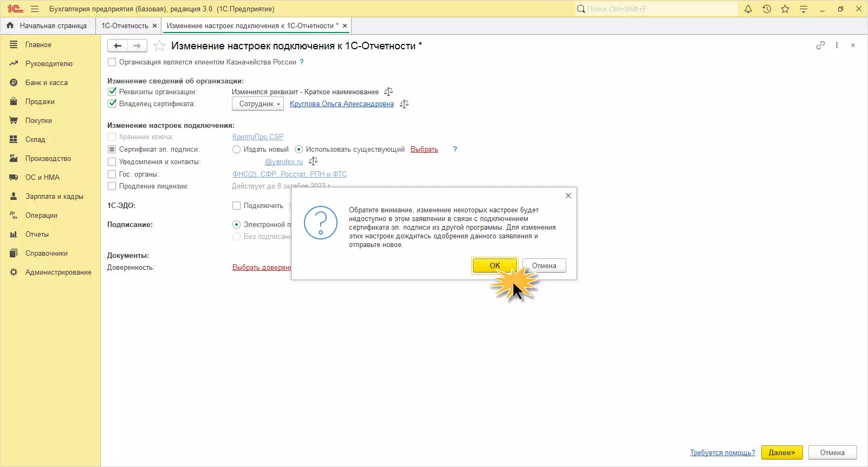The height and width of the screenshot is (467, 868).
Task: Open service settings menu icon
Action: pyautogui.click(x=804, y=9)
